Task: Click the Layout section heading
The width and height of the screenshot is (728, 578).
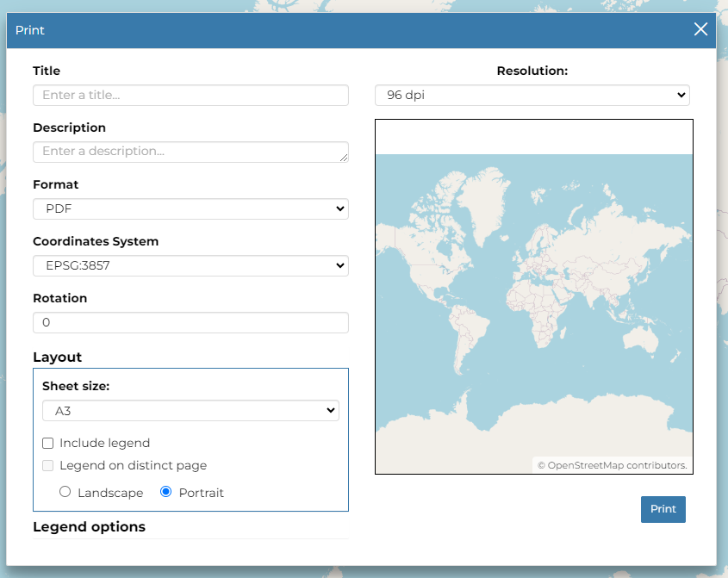Action: [x=57, y=357]
